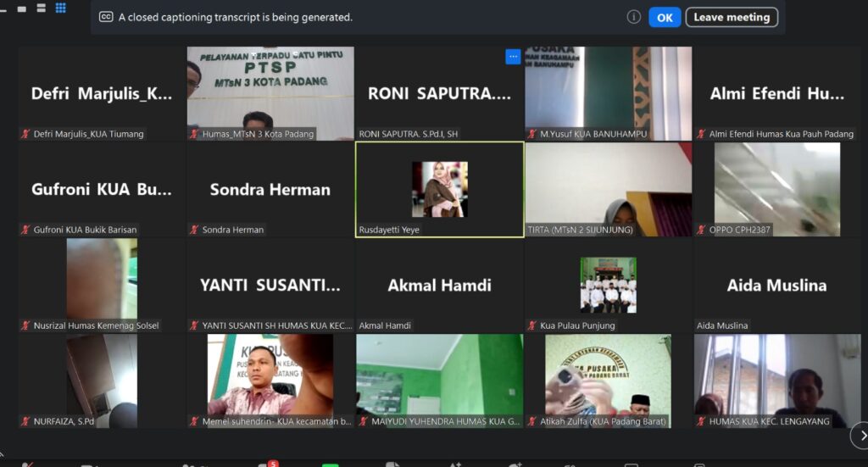Viewport: 868px width, 467px height.
Task: Select the grid gallery view icon
Action: [61, 8]
